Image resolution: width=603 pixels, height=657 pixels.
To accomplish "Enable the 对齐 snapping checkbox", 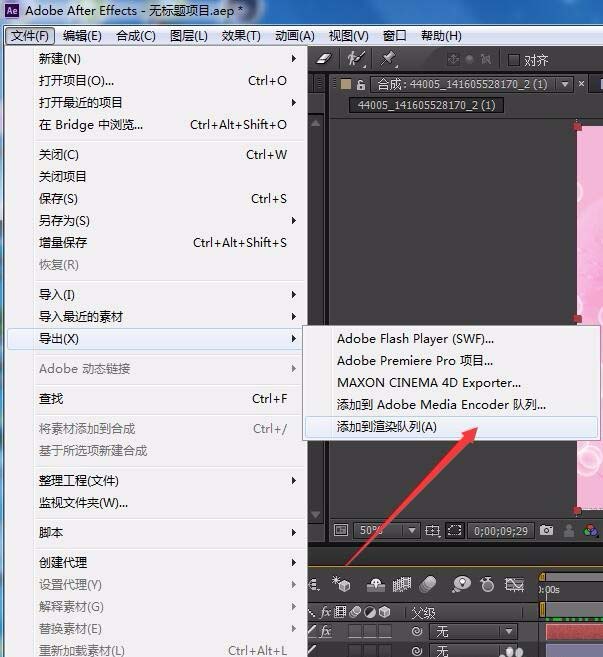I will click(515, 60).
